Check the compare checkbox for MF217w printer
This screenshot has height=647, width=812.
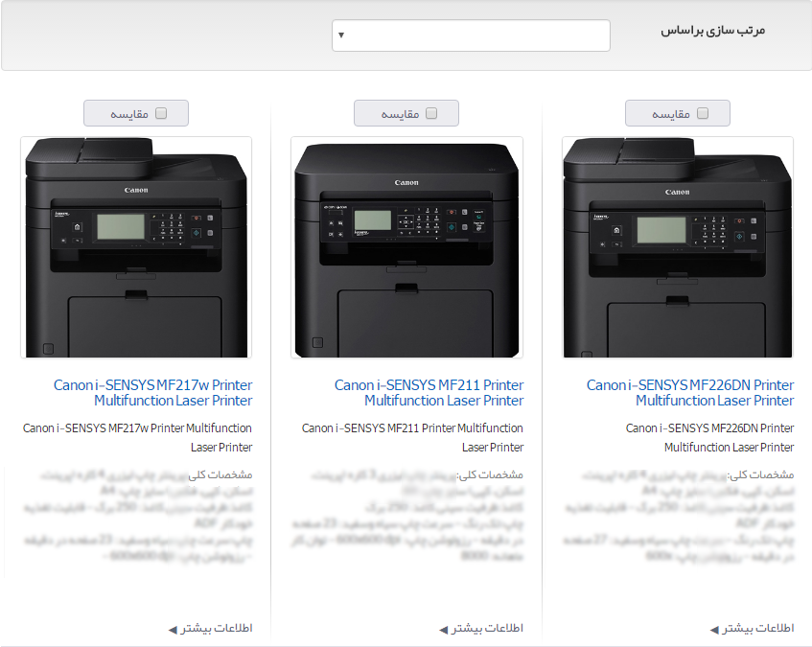click(x=161, y=113)
